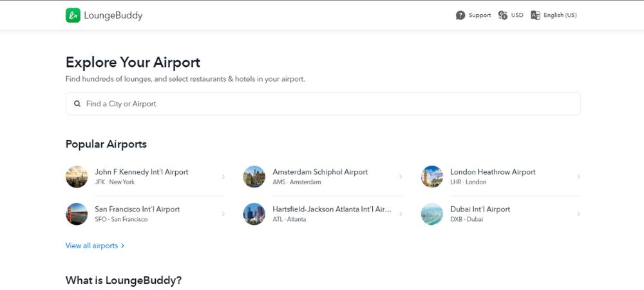Click the USD currency coins icon

click(x=503, y=15)
